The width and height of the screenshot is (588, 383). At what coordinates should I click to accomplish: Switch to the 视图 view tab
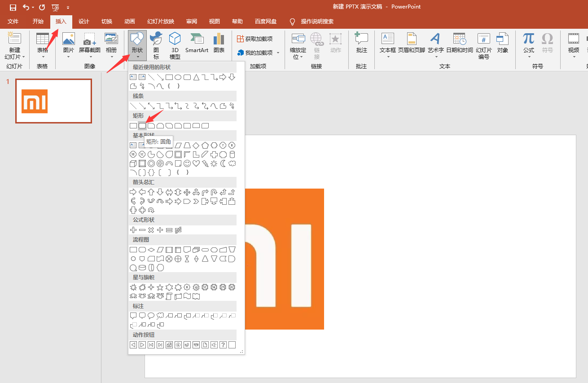(215, 22)
